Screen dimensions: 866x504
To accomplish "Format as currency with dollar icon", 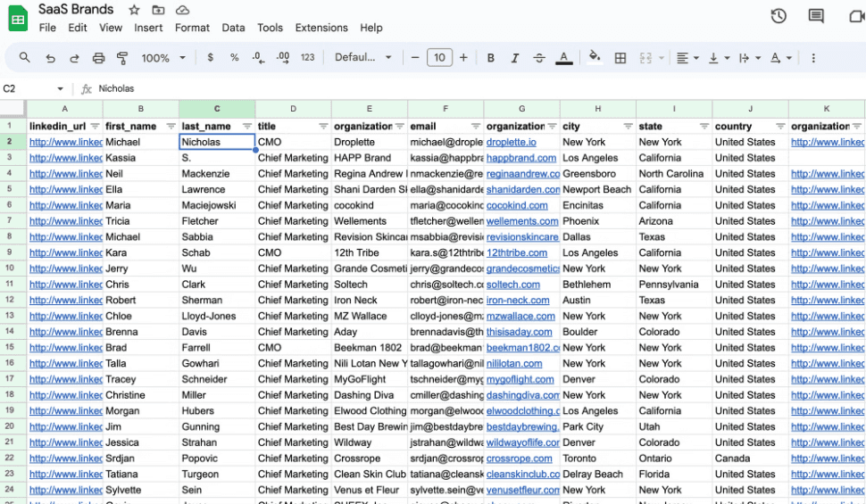I will [210, 57].
